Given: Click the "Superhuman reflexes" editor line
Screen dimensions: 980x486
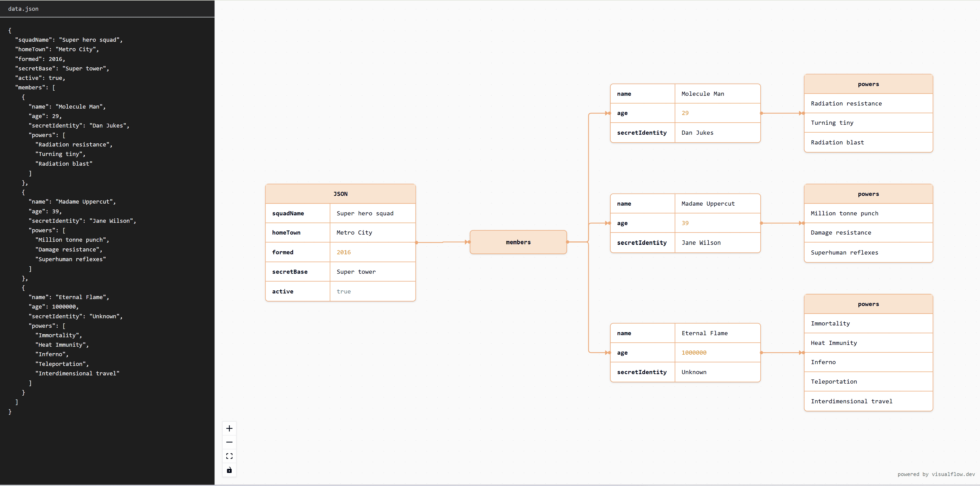Looking at the screenshot, I should [71, 259].
